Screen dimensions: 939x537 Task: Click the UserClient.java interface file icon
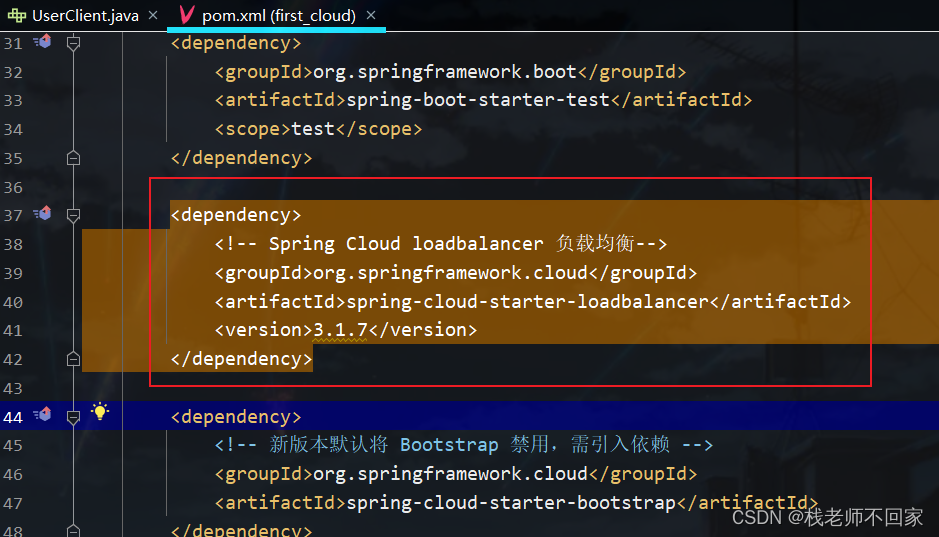click(17, 16)
